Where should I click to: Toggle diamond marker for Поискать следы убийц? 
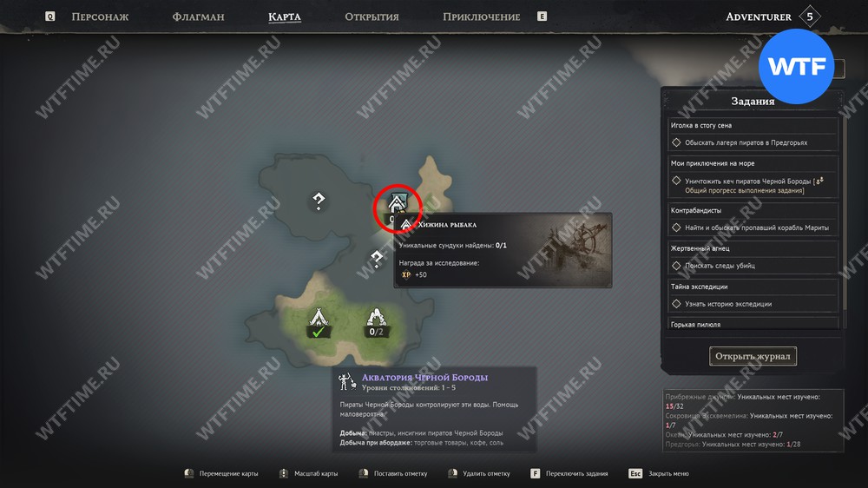(x=676, y=266)
